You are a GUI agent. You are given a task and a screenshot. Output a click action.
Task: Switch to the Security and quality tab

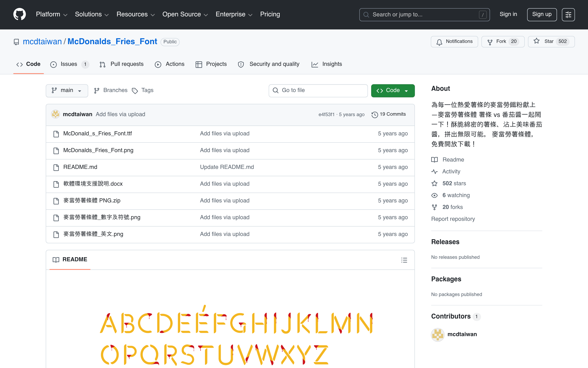(x=268, y=64)
